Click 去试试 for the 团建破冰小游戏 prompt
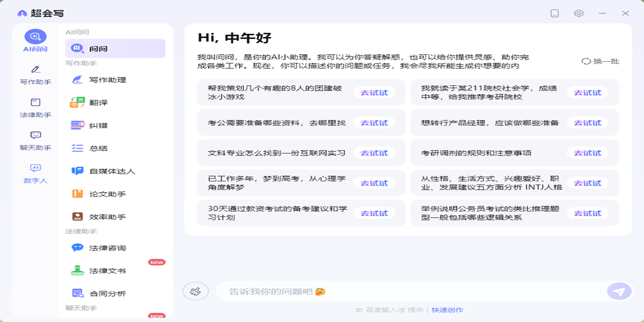Image resolution: width=644 pixels, height=322 pixels. 374,93
